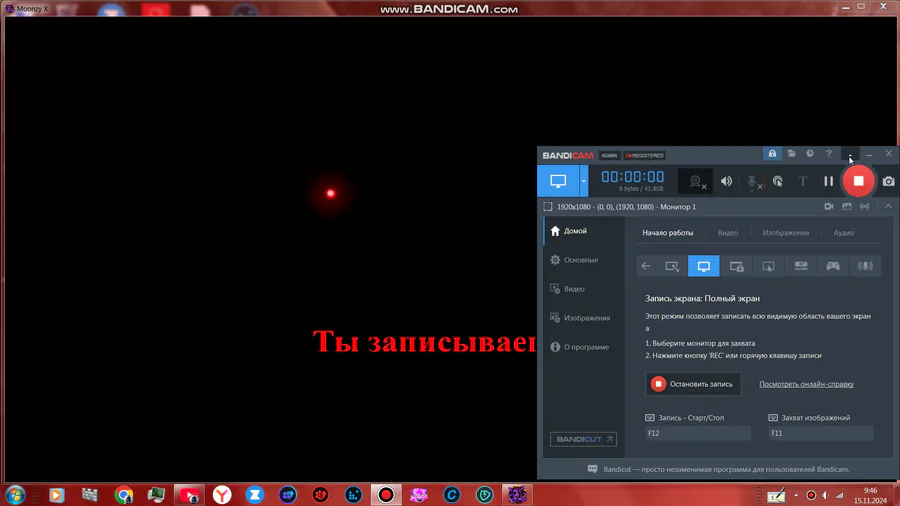Open the scheduled recording clock icon
The height and width of the screenshot is (506, 900).
[x=810, y=154]
